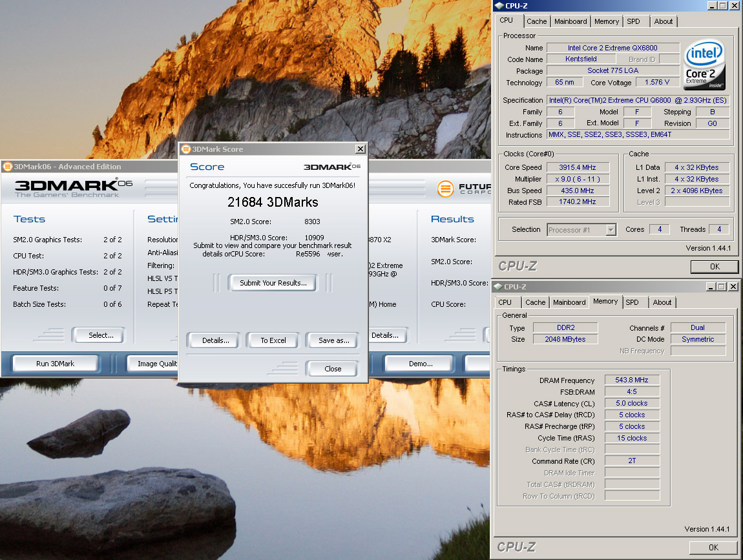Open score Details in 3DMark Score dialog

click(215, 340)
